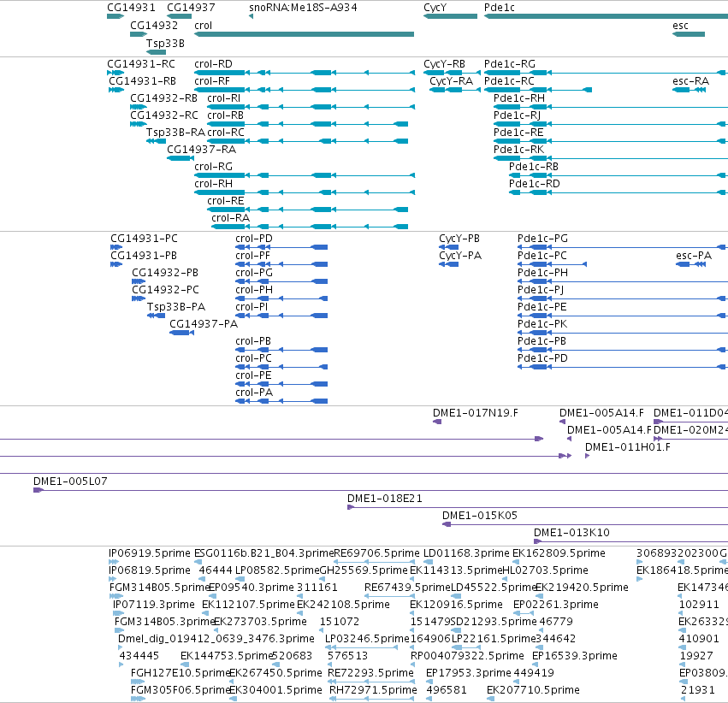Select EST LP03246.5prime

pos(361,647)
